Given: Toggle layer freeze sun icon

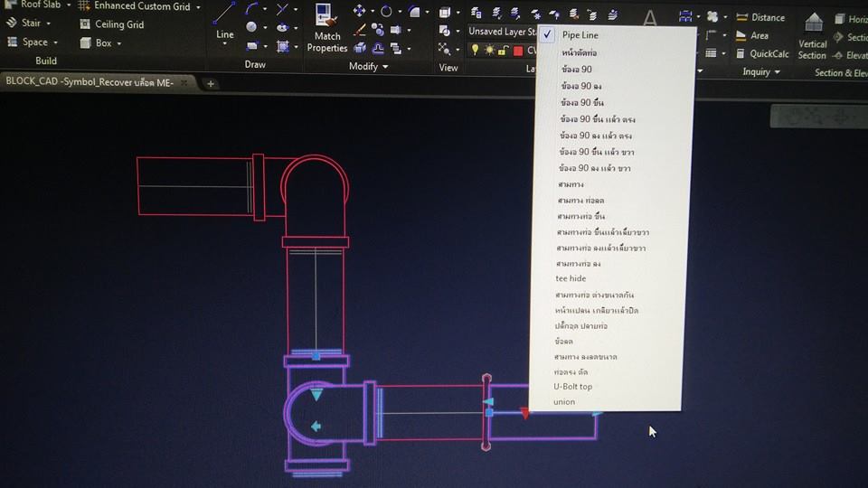Looking at the screenshot, I should click(489, 51).
